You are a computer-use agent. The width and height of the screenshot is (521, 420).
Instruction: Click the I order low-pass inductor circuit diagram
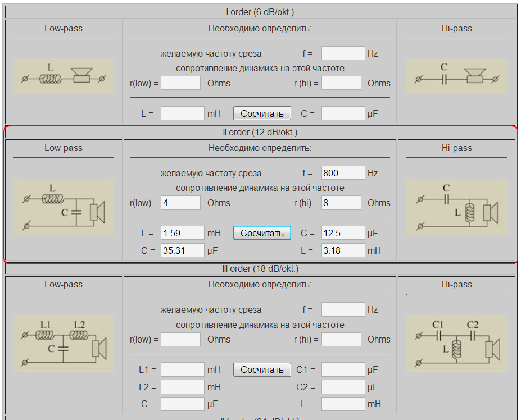click(x=63, y=76)
